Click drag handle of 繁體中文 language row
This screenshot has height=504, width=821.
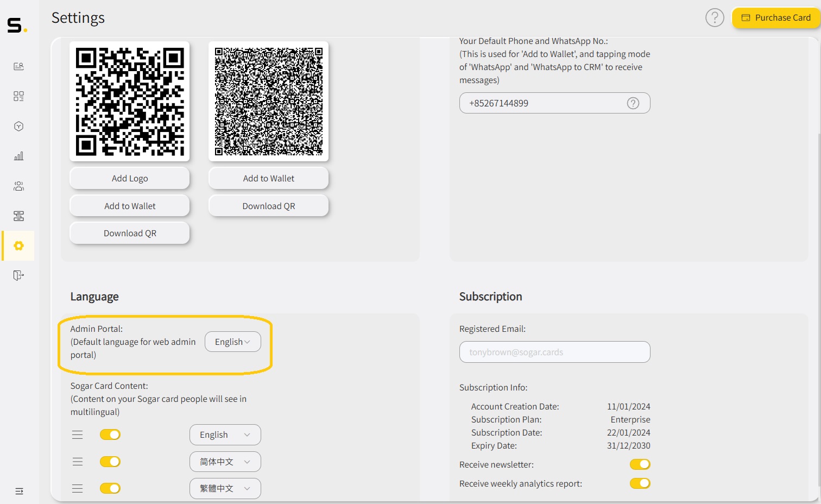pyautogui.click(x=78, y=488)
